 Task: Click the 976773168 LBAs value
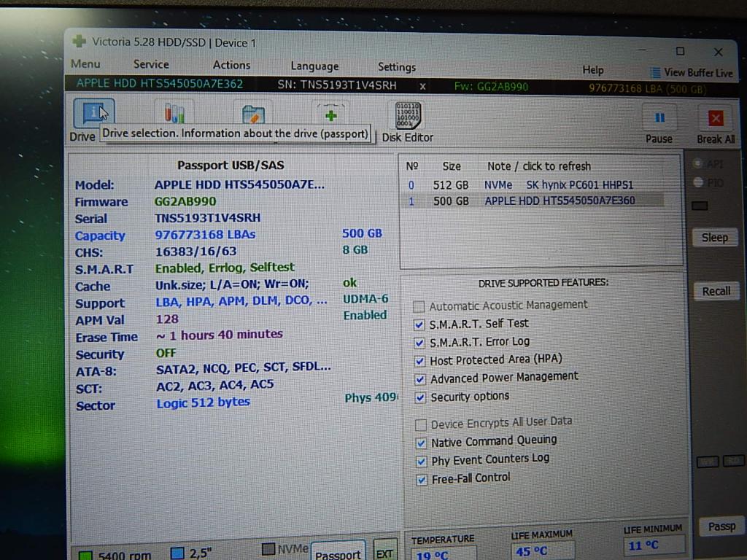pyautogui.click(x=205, y=234)
